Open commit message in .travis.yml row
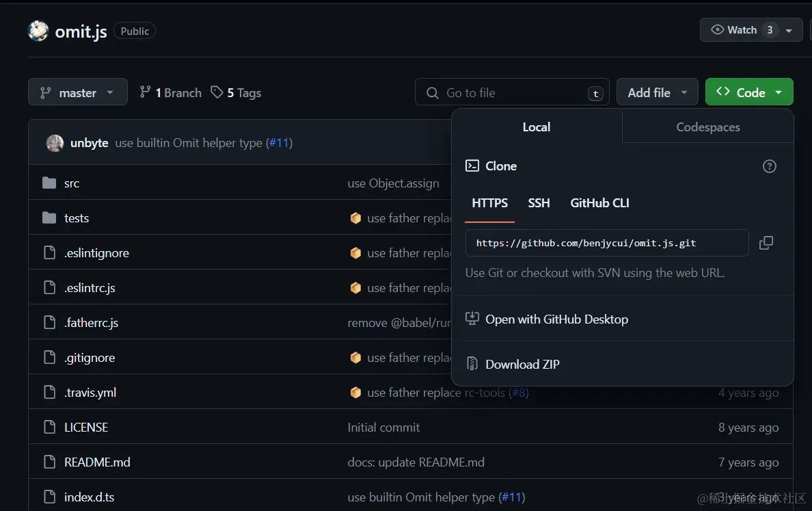This screenshot has width=812, height=511. tap(428, 393)
